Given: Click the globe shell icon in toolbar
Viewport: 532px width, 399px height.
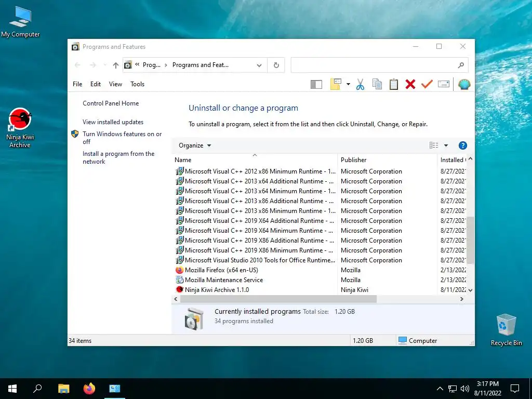Looking at the screenshot, I should (x=464, y=84).
